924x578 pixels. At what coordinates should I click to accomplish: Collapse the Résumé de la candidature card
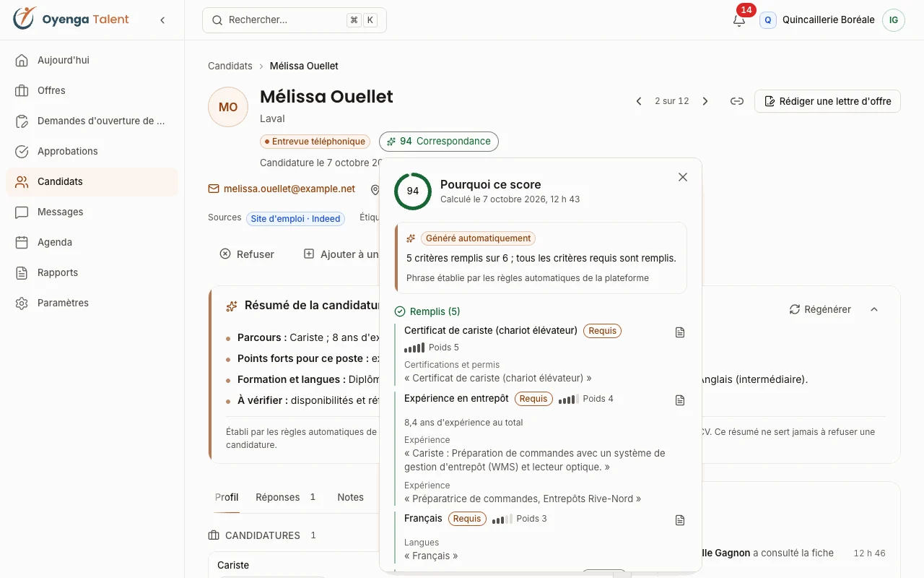click(x=874, y=309)
